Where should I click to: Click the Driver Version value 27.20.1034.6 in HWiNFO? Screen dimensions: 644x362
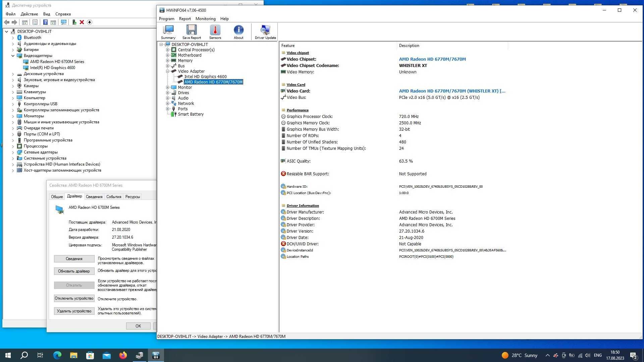pos(412,231)
